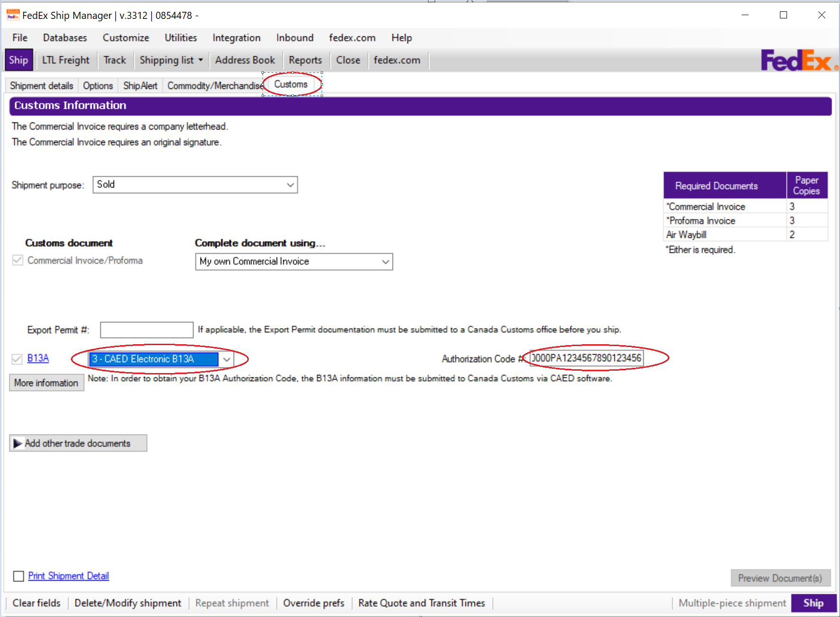Open the Shipping list dropdown arrow

pyautogui.click(x=201, y=60)
